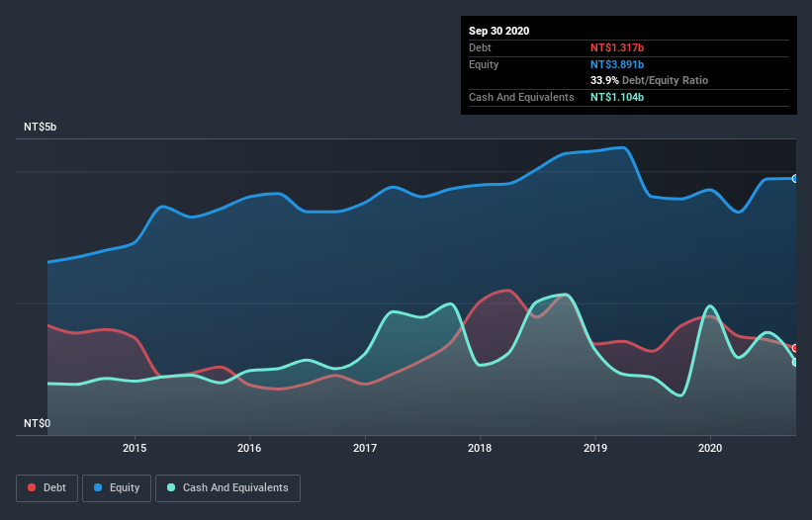Toggle Cash And Equivalents legend button

(x=227, y=488)
